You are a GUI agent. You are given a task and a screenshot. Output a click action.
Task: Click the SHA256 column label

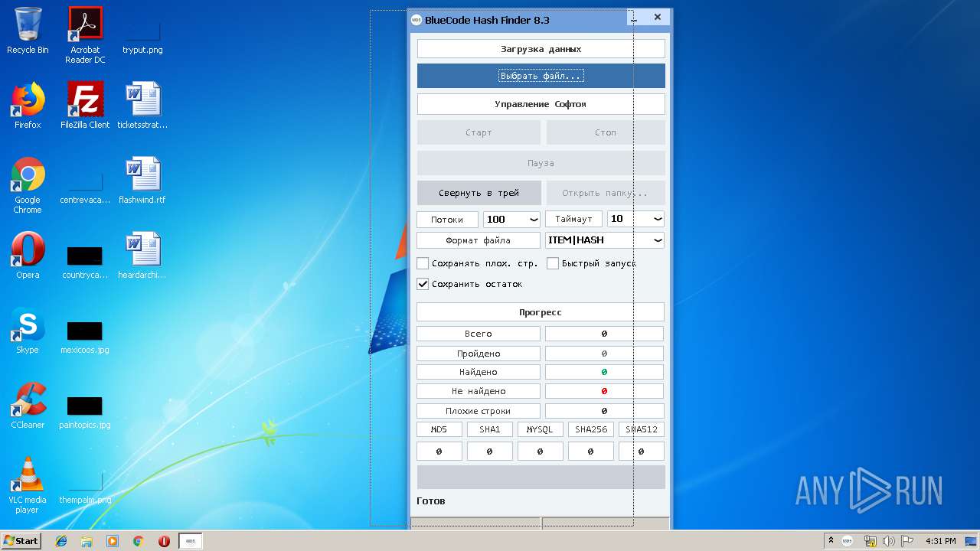(x=591, y=429)
